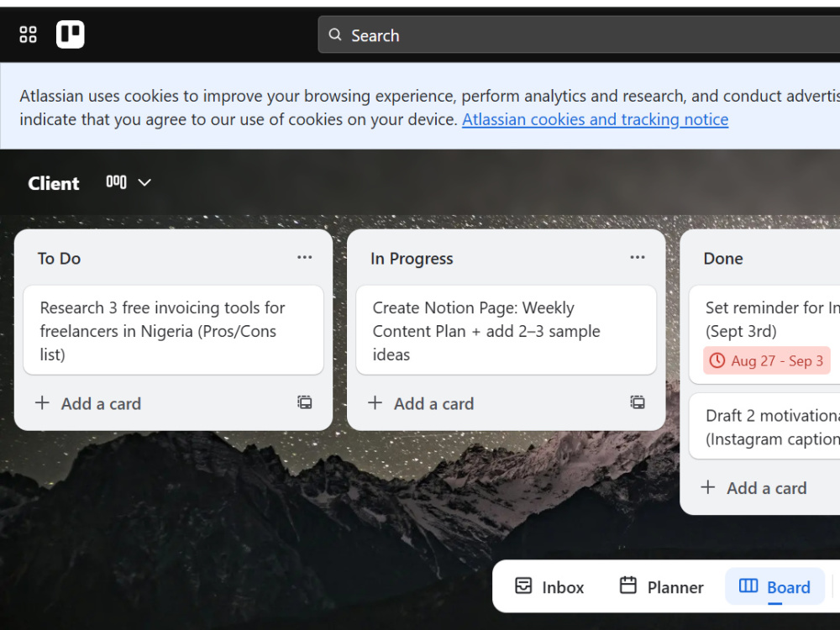Click plus icon in Done list
Screen dimensions: 840x630
708,487
